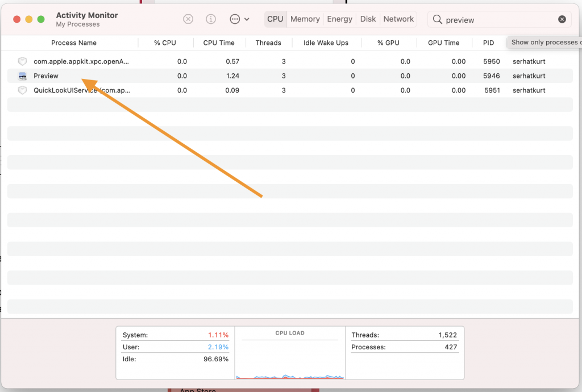The image size is (582, 392).
Task: Select the Preview process name
Action: tap(46, 76)
